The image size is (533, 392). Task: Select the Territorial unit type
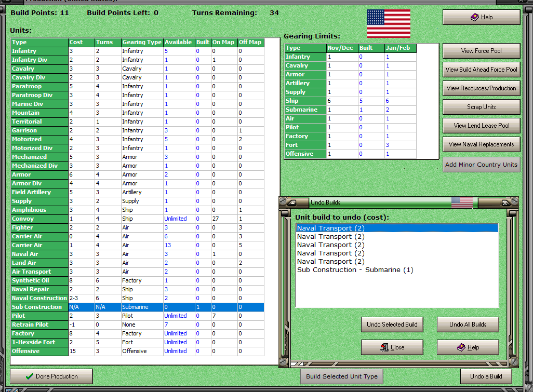39,121
